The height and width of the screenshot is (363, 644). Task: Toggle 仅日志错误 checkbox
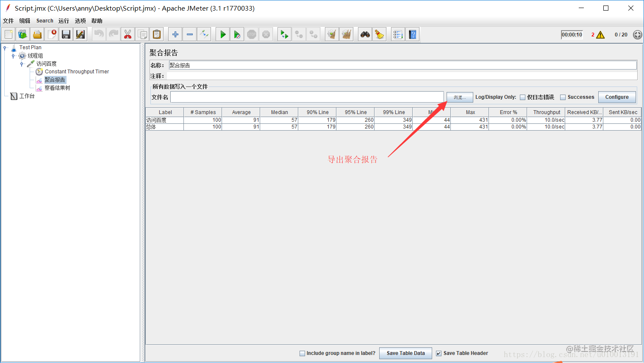pyautogui.click(x=523, y=97)
